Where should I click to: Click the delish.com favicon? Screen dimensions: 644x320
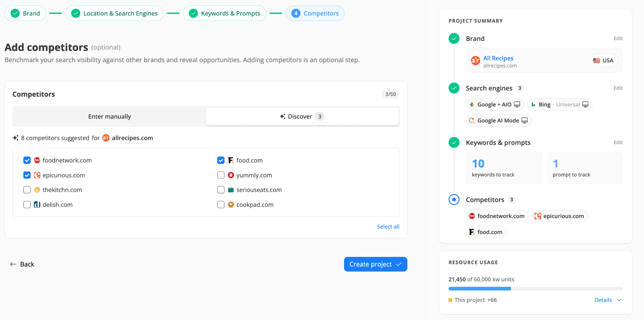[37, 205]
